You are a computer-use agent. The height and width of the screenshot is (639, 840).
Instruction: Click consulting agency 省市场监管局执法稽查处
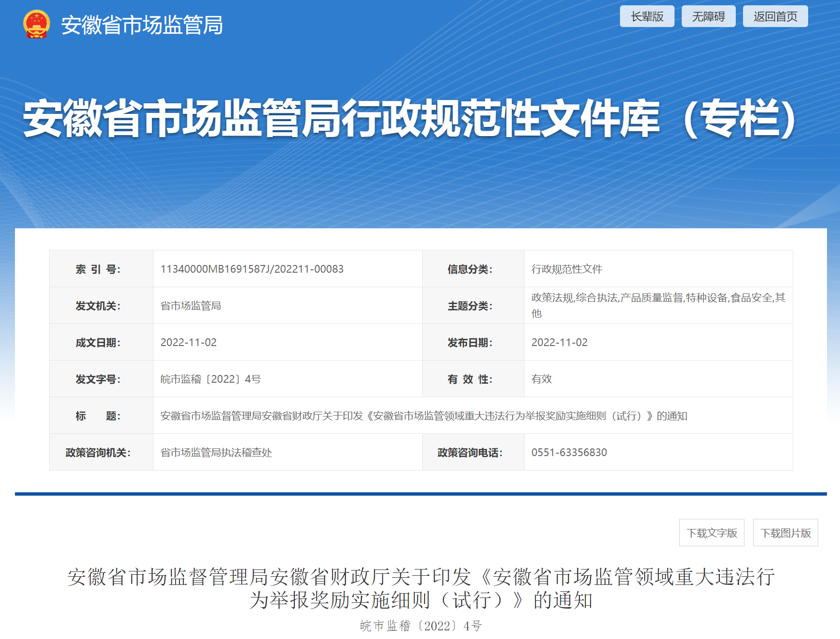(x=216, y=452)
